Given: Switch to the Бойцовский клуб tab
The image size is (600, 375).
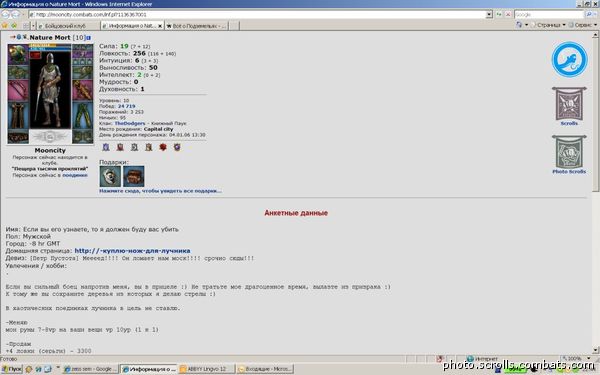Looking at the screenshot, I should tap(68, 26).
